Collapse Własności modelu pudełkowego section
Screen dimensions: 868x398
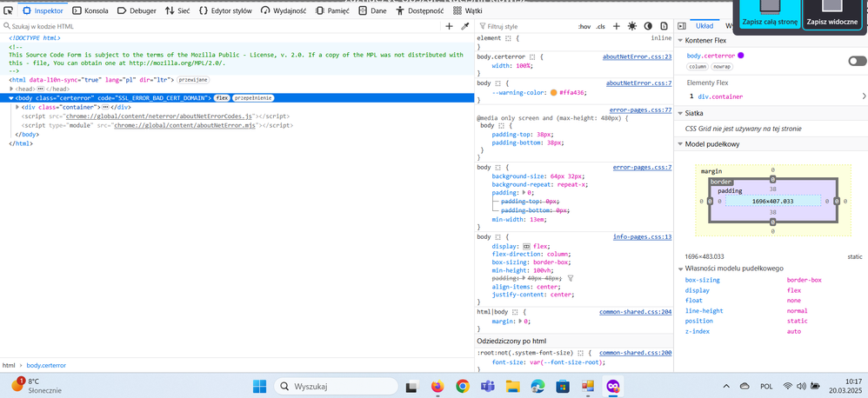pos(680,269)
